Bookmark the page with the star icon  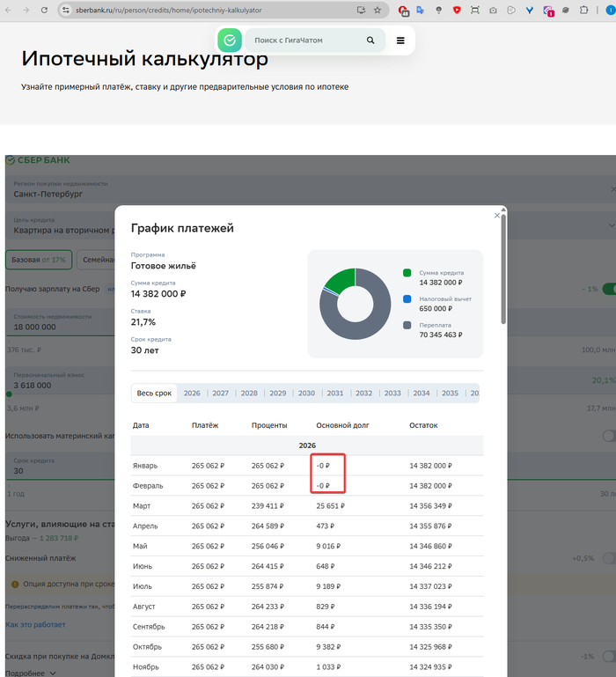378,10
